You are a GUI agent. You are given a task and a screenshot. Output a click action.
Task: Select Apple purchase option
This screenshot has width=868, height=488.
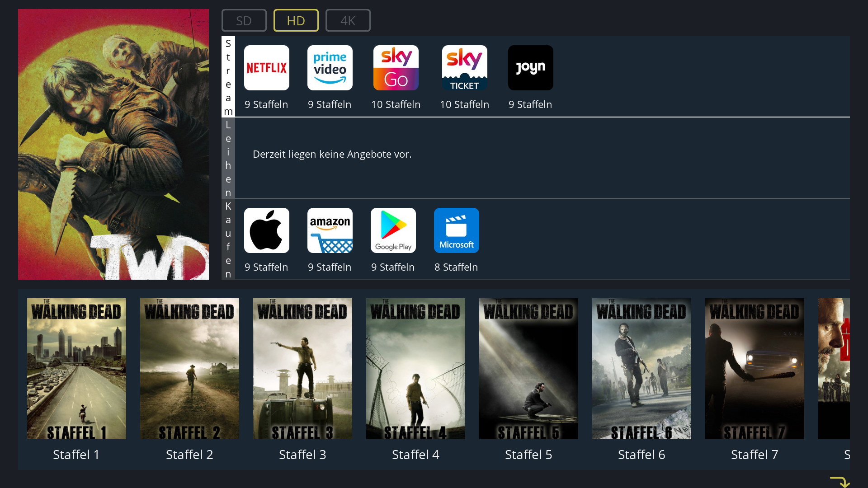click(266, 230)
